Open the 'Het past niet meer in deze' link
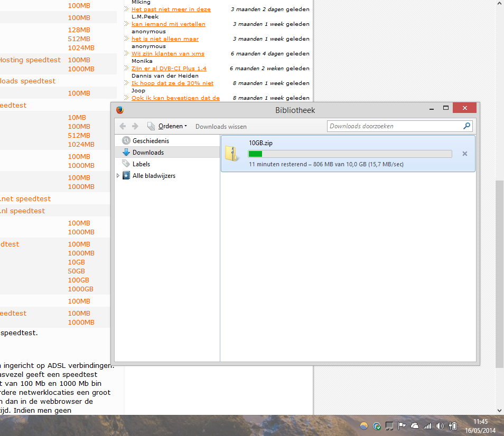Screen dimensions: 504x436 click(x=171, y=10)
